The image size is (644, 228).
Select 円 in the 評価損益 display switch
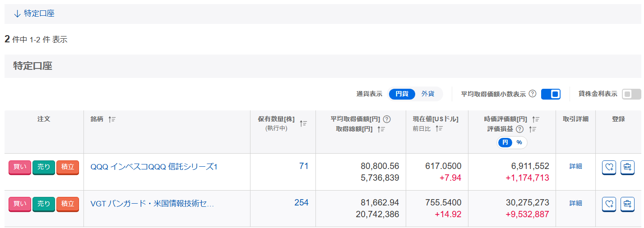pyautogui.click(x=505, y=142)
